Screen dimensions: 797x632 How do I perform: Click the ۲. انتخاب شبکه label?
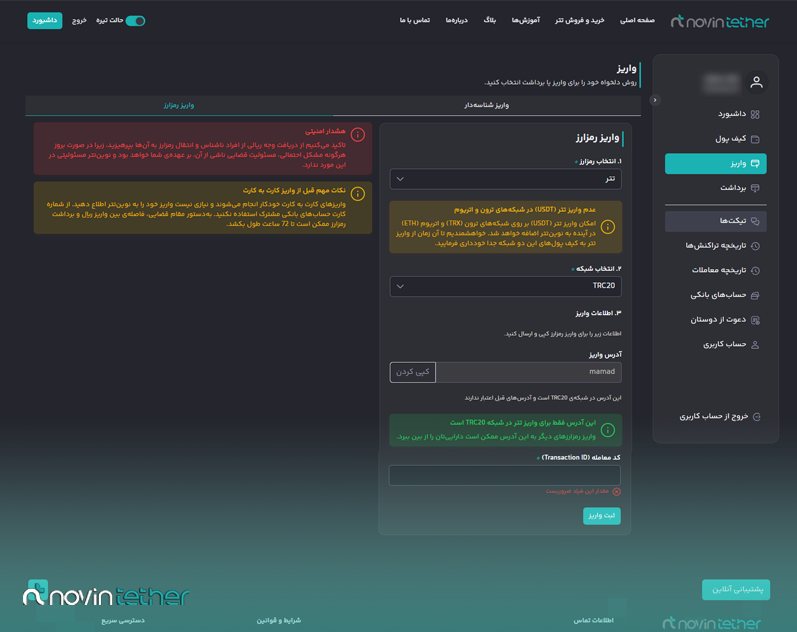point(599,268)
